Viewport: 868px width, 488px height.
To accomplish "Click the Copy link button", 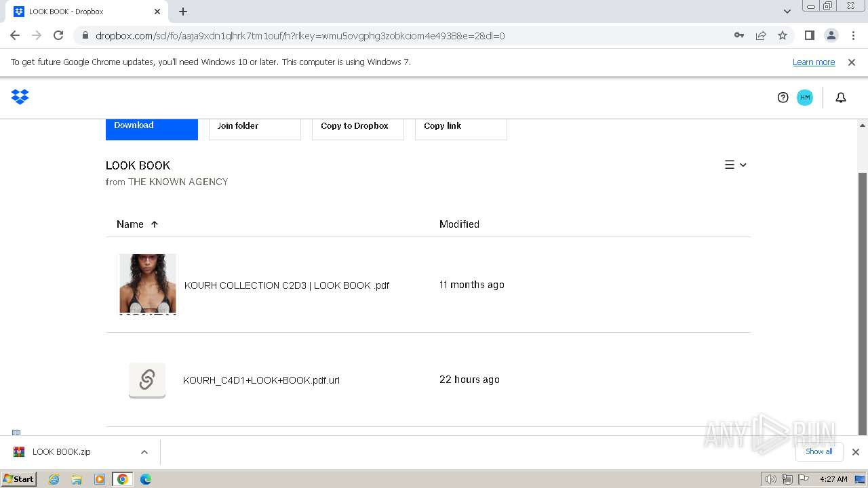I will [x=461, y=129].
